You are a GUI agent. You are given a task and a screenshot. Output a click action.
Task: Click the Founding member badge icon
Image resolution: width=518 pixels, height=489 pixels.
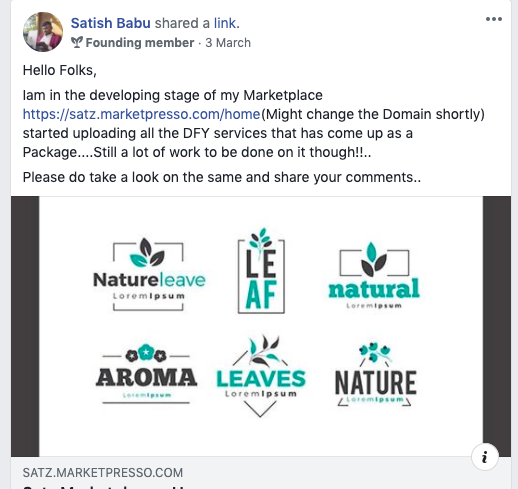(77, 43)
